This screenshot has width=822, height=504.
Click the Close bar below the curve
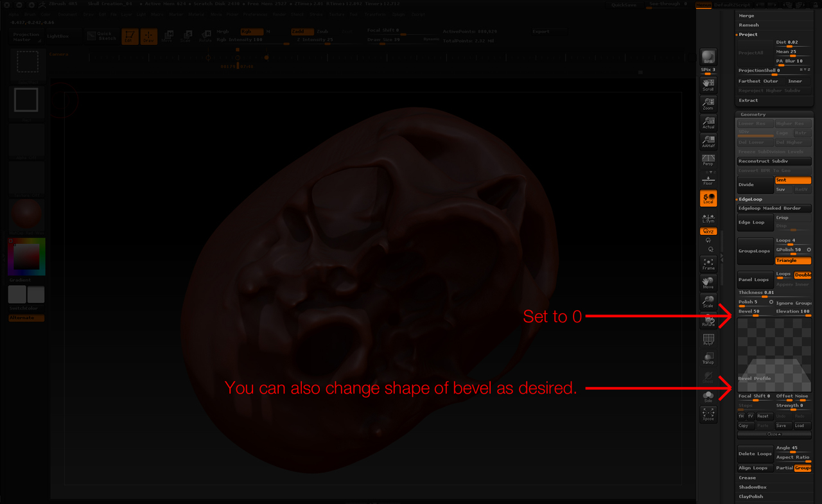pos(774,435)
